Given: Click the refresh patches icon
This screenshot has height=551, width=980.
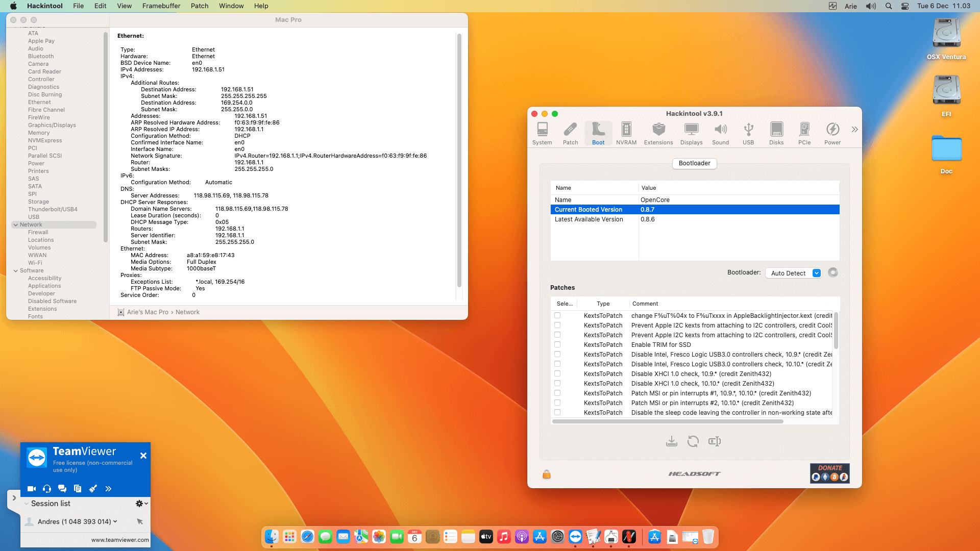Looking at the screenshot, I should tap(693, 441).
